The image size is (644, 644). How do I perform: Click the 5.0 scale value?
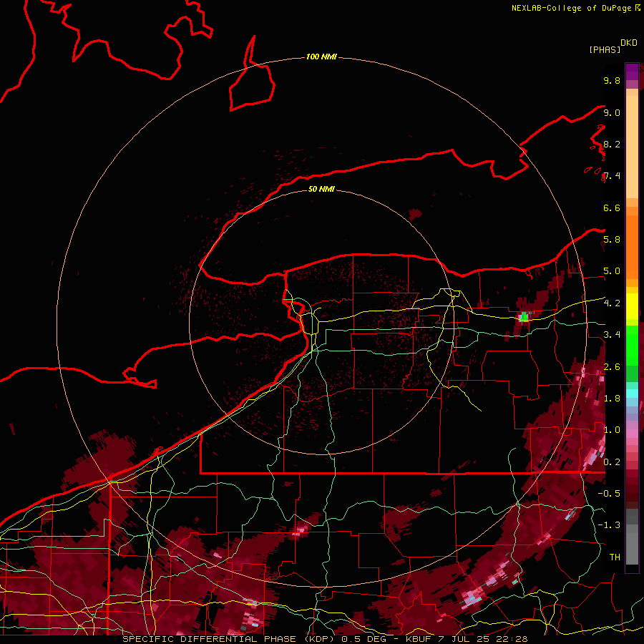point(612,271)
